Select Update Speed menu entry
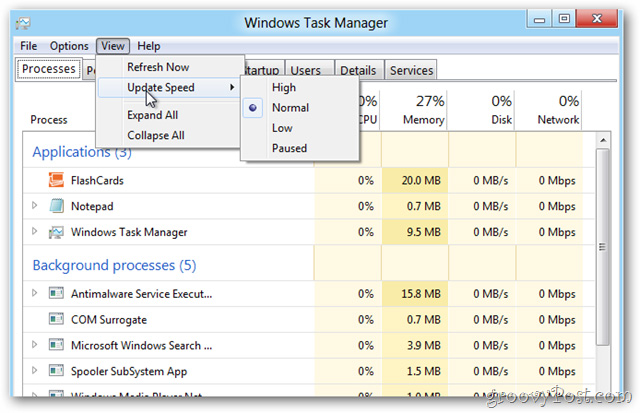Screen dimensions: 640x413 click(168, 87)
